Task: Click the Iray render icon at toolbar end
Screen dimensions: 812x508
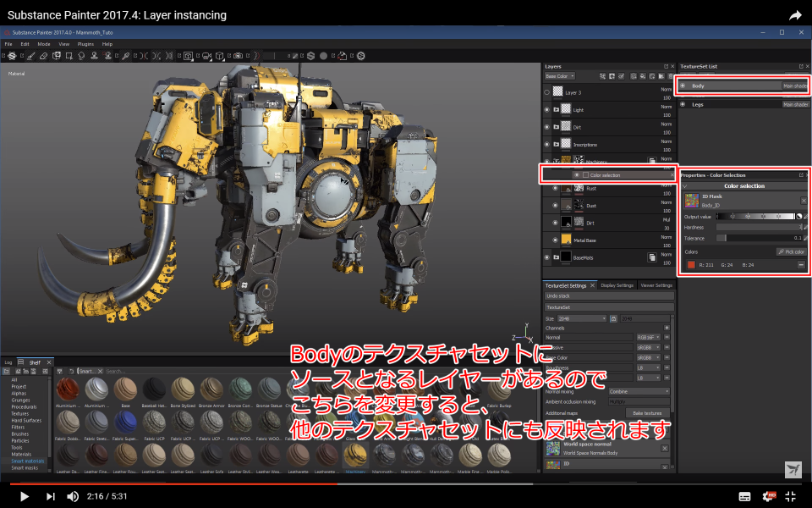Action: click(x=361, y=56)
